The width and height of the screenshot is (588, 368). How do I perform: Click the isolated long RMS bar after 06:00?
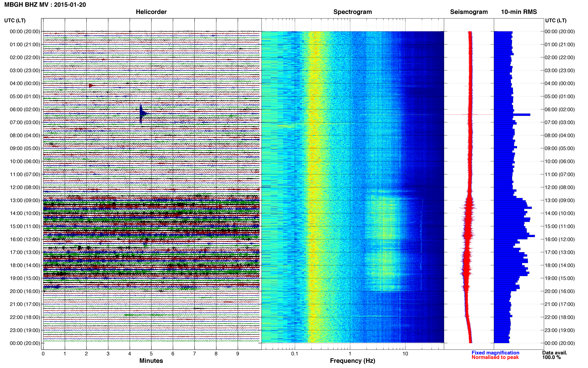pyautogui.click(x=512, y=115)
